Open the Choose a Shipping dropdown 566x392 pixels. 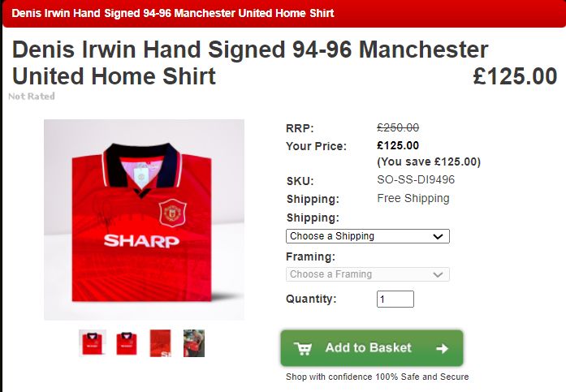click(x=368, y=236)
